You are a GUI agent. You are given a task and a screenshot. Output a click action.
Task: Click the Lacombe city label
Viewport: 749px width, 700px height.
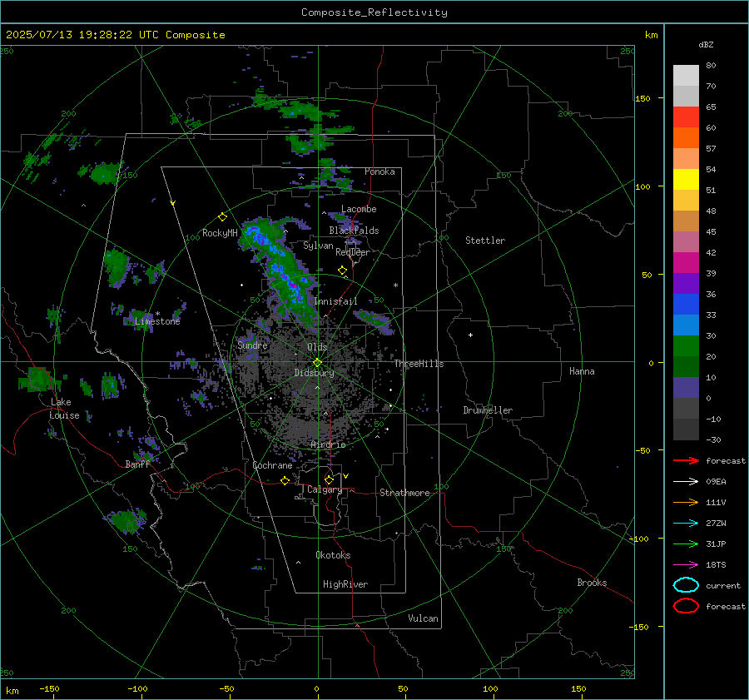[x=359, y=209]
